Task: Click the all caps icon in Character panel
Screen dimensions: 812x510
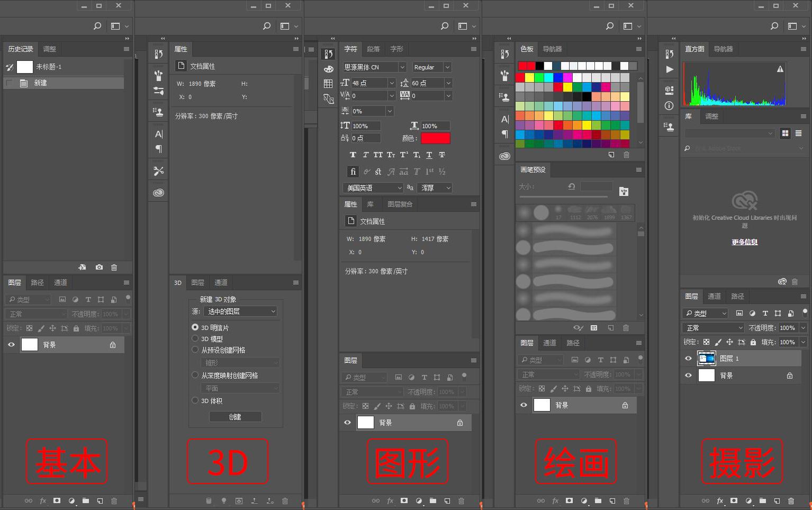Action: click(x=377, y=155)
